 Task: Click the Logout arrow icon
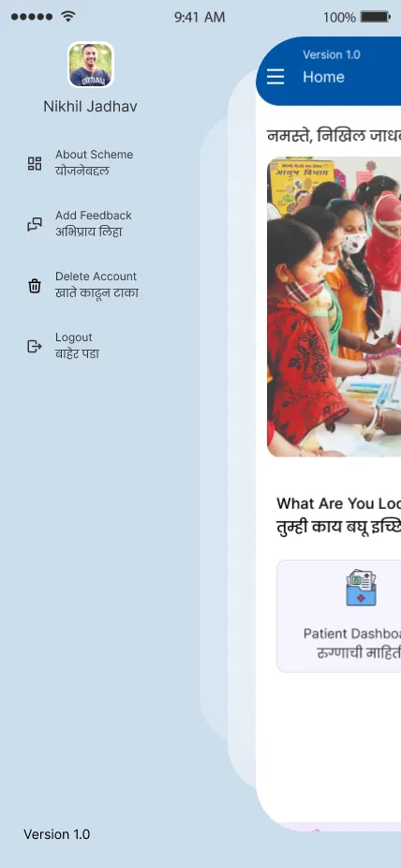click(x=35, y=347)
